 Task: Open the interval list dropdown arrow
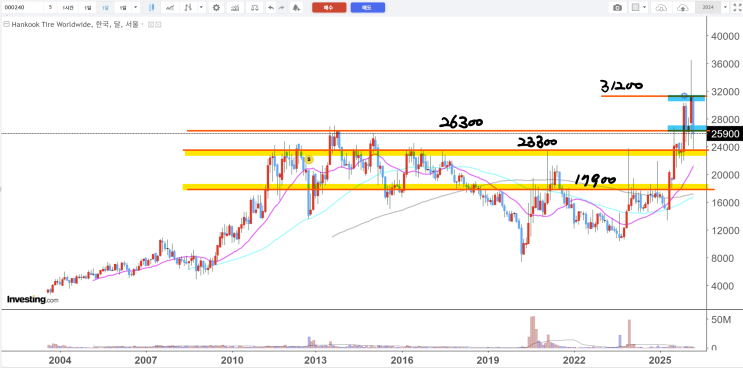[x=136, y=8]
